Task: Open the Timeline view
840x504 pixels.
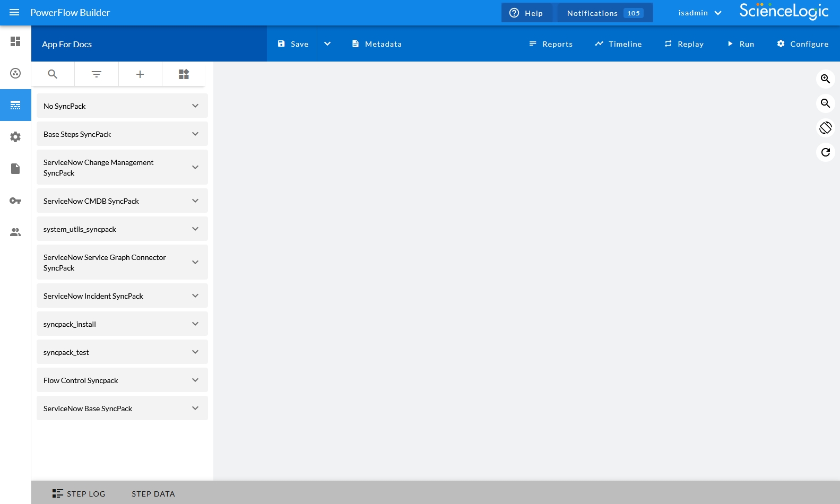Action: (x=618, y=44)
